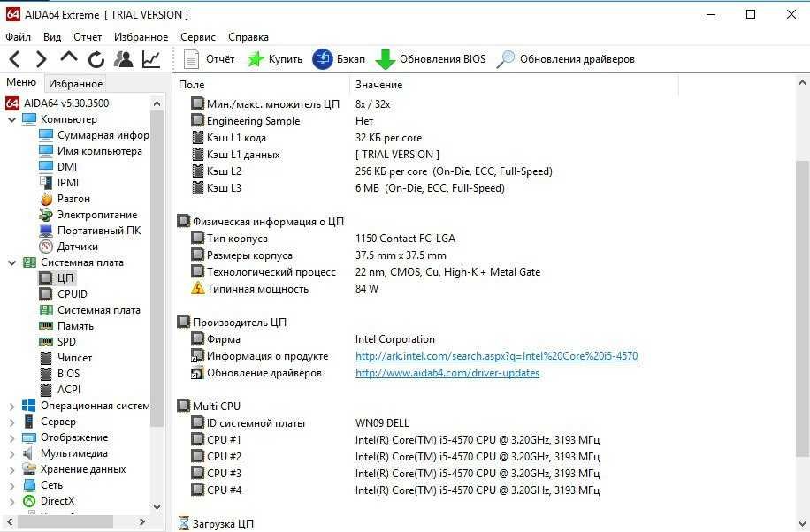The height and width of the screenshot is (532, 810).
Task: Open the ACPI chip icon item
Action: pyautogui.click(x=46, y=390)
